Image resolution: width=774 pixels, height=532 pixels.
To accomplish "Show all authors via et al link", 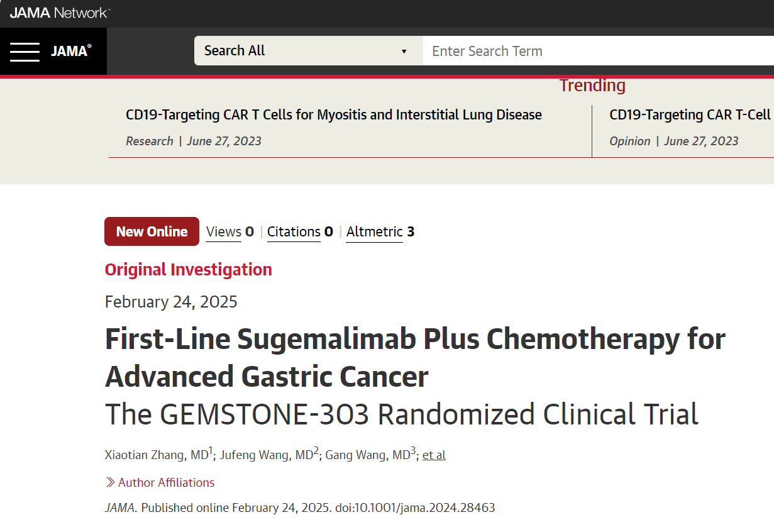I will 434,455.
